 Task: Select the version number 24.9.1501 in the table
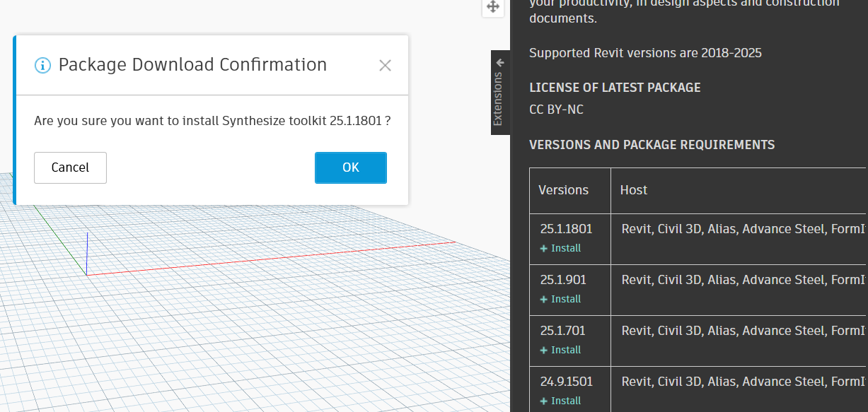click(x=566, y=382)
